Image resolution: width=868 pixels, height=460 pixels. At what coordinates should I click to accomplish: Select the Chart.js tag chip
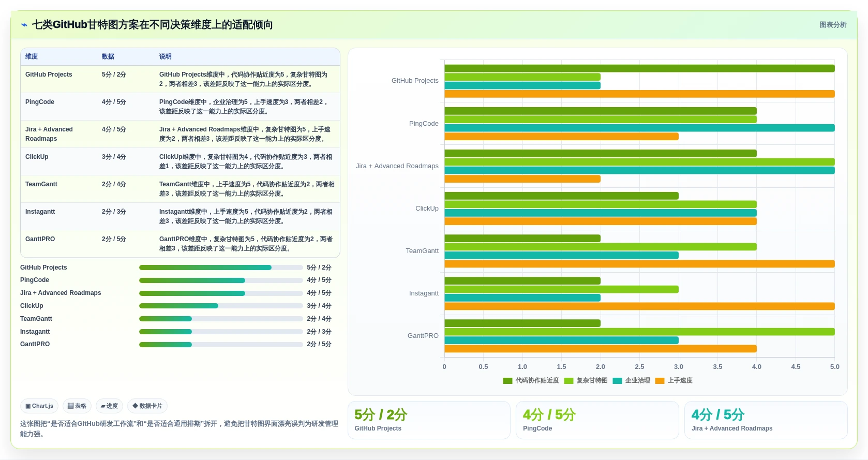coord(39,406)
